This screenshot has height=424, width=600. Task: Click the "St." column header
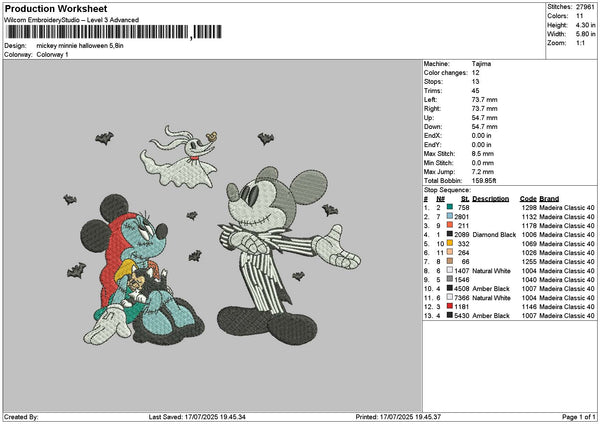465,199
